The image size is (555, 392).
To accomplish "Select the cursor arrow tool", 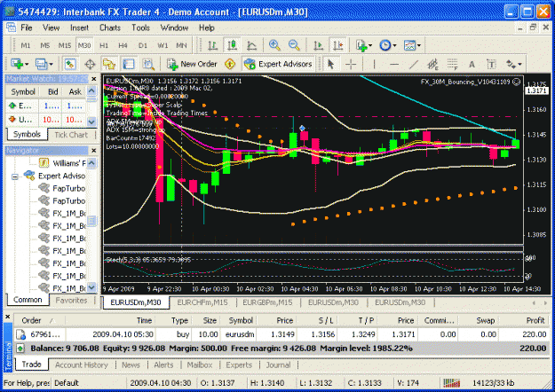I will click(331, 64).
